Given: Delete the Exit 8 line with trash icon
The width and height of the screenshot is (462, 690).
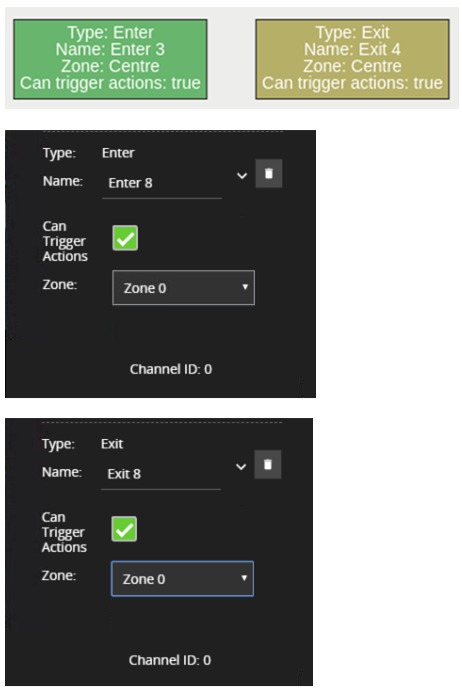Looking at the screenshot, I should coord(268,464).
